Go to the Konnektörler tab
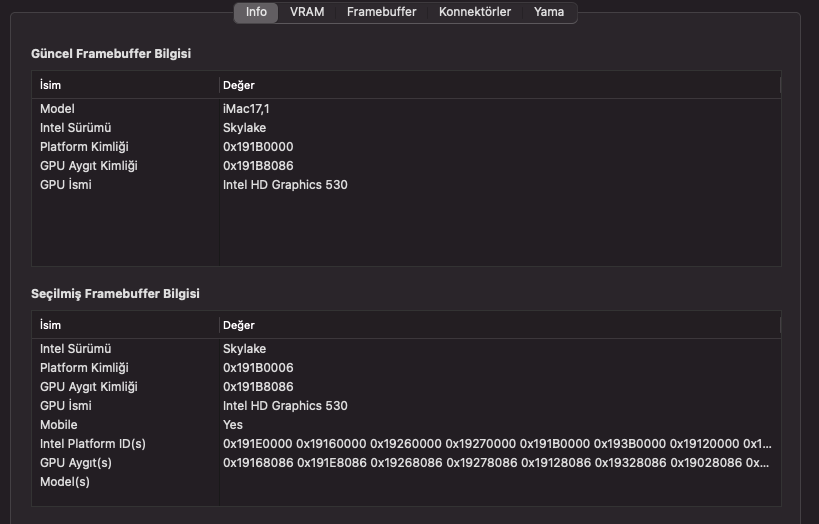The width and height of the screenshot is (819, 524). pos(474,12)
